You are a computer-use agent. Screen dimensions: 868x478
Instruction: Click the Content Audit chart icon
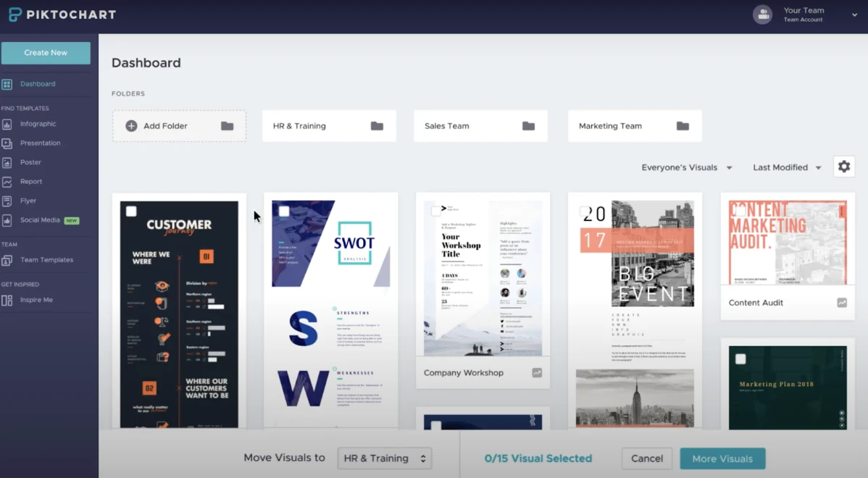[x=841, y=303]
